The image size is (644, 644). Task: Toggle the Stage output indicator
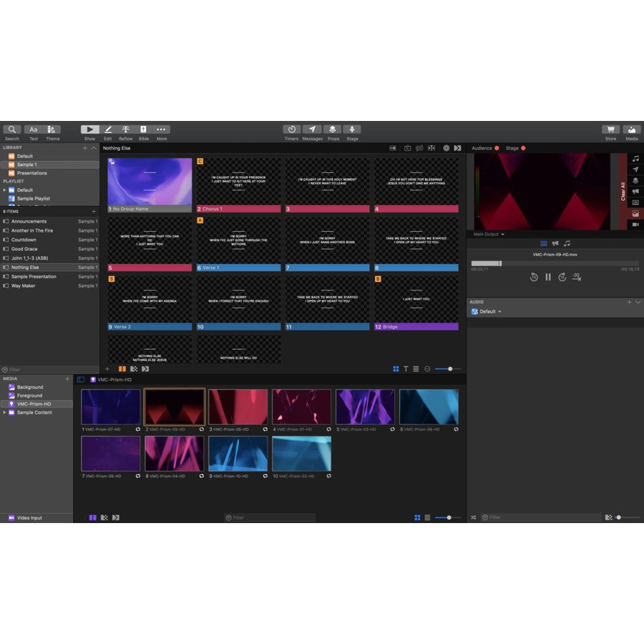tap(523, 148)
